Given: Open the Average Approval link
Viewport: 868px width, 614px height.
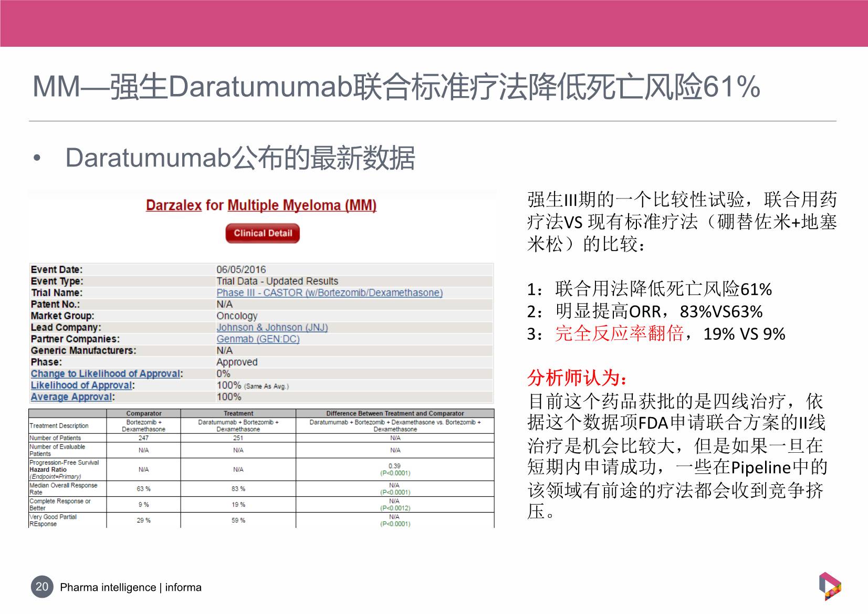Looking at the screenshot, I should [x=71, y=397].
